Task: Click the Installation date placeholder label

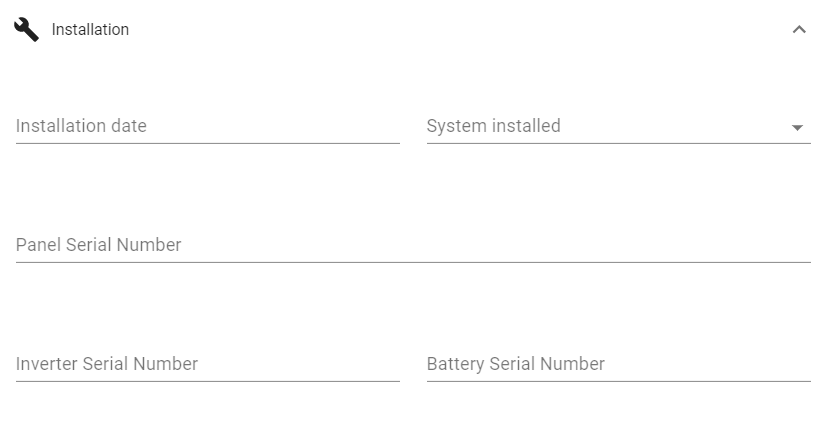Action: [81, 126]
